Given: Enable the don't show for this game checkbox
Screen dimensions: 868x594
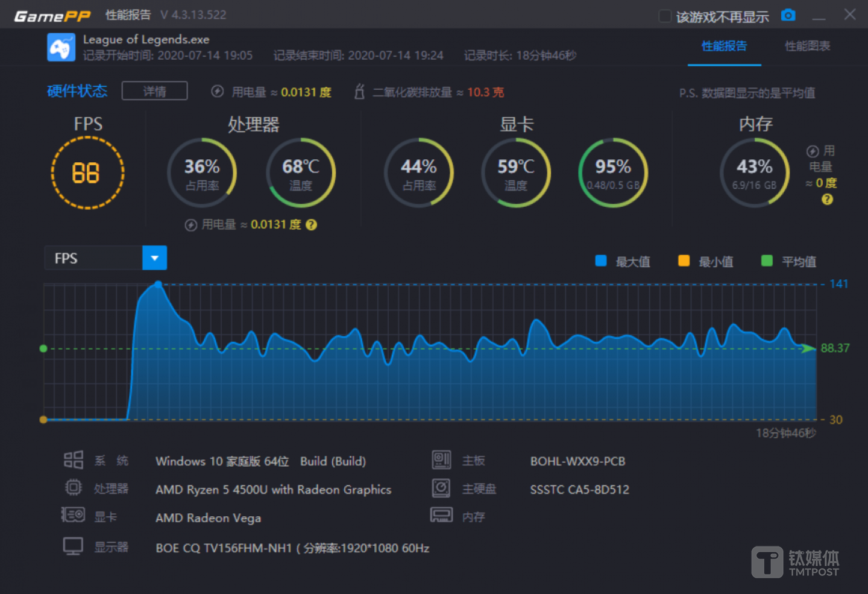Looking at the screenshot, I should pos(665,16).
